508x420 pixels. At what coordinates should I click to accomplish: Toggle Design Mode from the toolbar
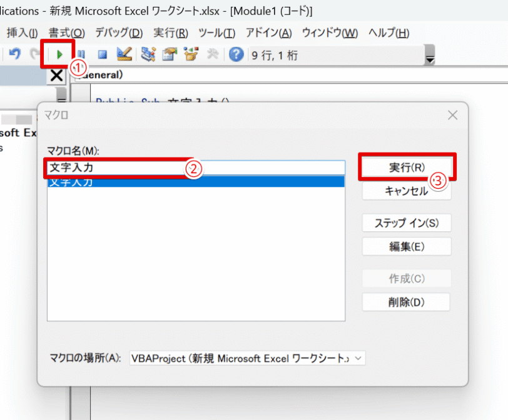[x=124, y=54]
